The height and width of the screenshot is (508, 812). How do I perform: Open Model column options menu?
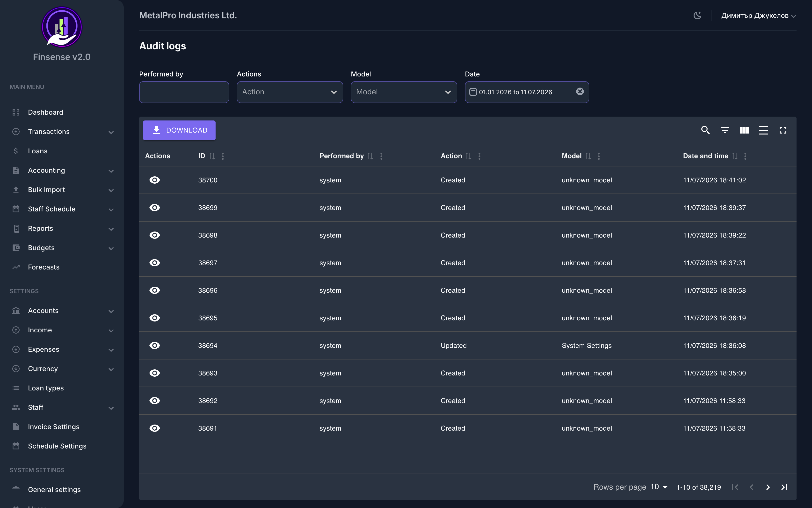tap(599, 156)
